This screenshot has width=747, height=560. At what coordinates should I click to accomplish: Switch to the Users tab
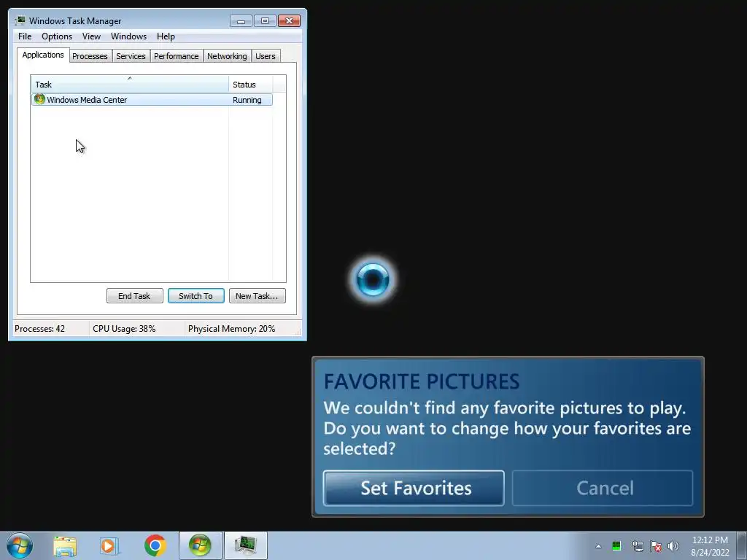click(x=266, y=56)
